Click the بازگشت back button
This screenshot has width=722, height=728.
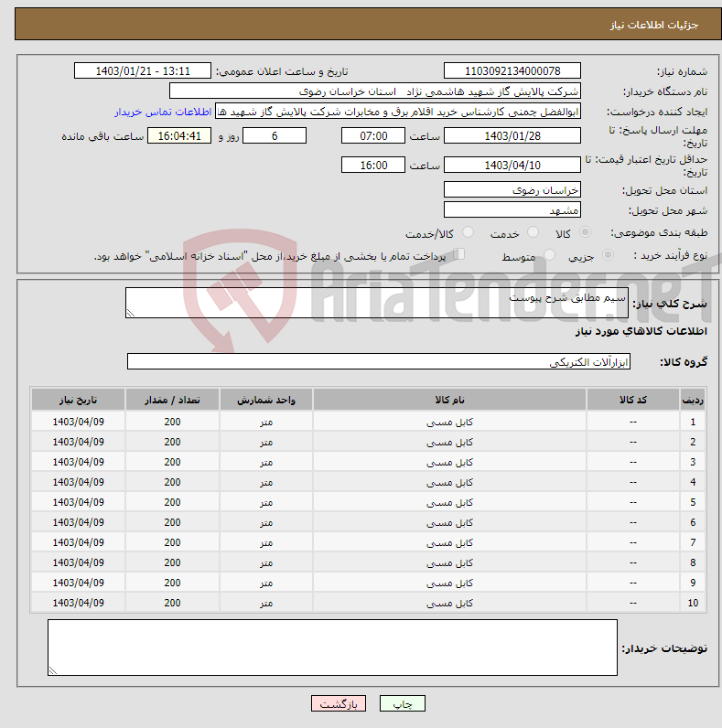pyautogui.click(x=339, y=703)
